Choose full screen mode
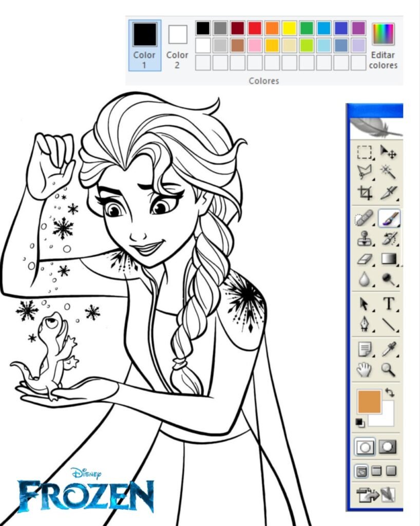Viewport: 420px width, 526px height. [x=391, y=471]
